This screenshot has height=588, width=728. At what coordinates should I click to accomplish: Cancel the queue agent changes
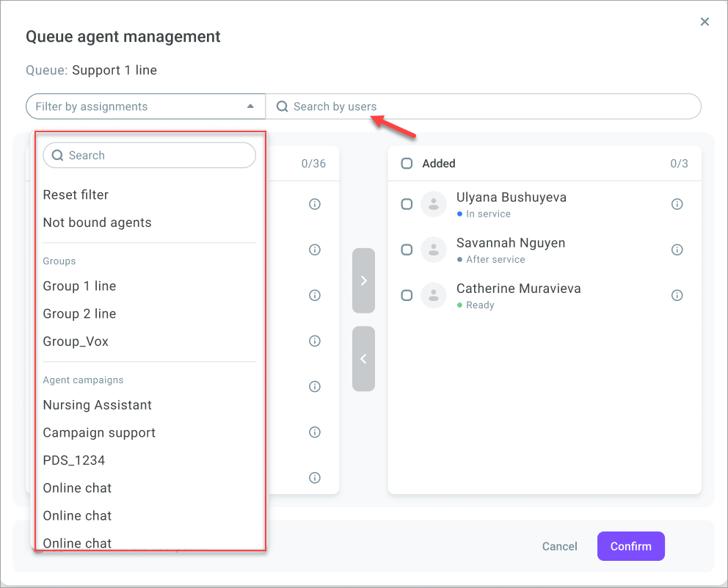(559, 546)
